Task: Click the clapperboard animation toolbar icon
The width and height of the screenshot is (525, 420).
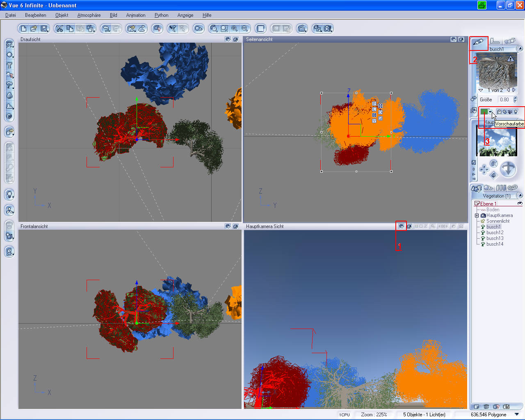Action: tap(302, 29)
